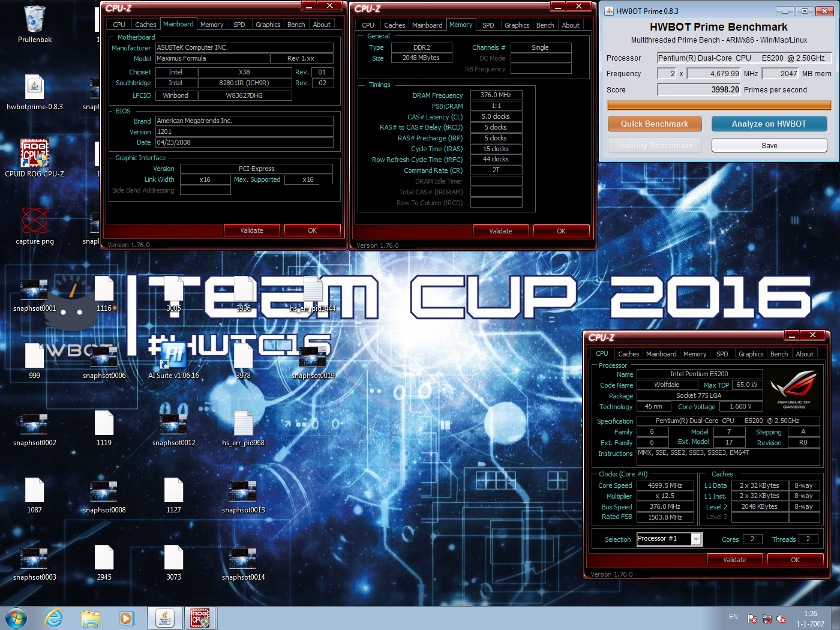Click the 3998.20 Score field

click(x=699, y=89)
